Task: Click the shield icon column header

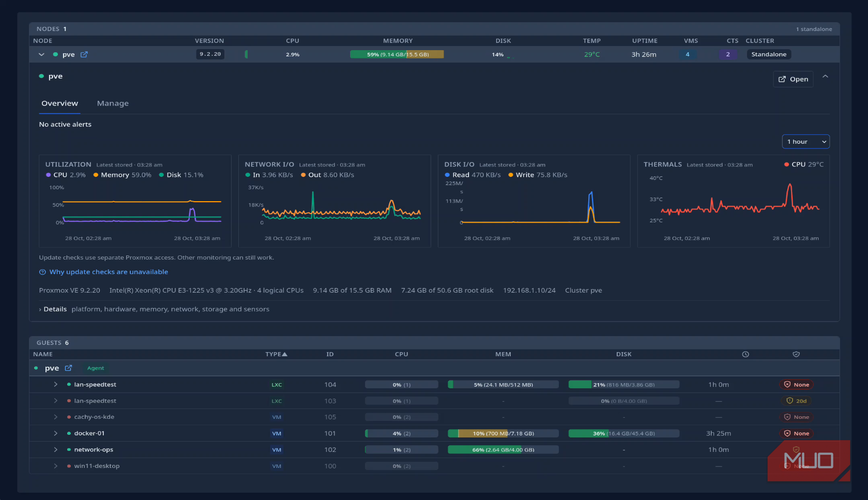Action: click(796, 354)
